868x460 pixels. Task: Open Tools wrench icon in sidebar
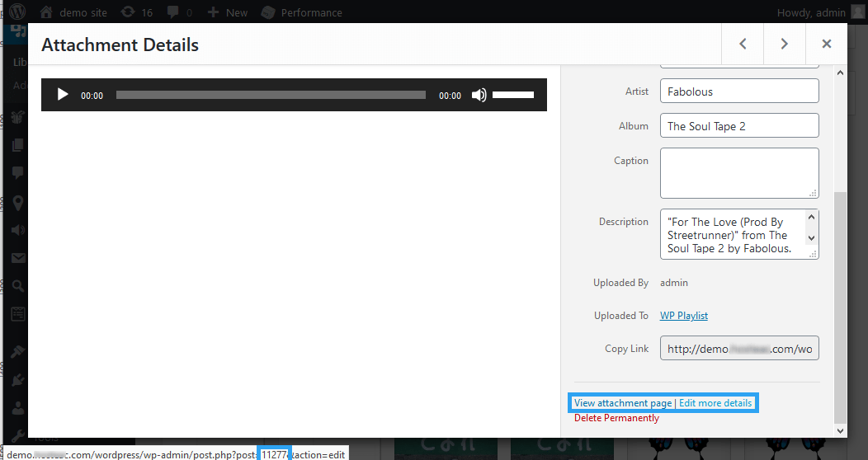tap(17, 435)
